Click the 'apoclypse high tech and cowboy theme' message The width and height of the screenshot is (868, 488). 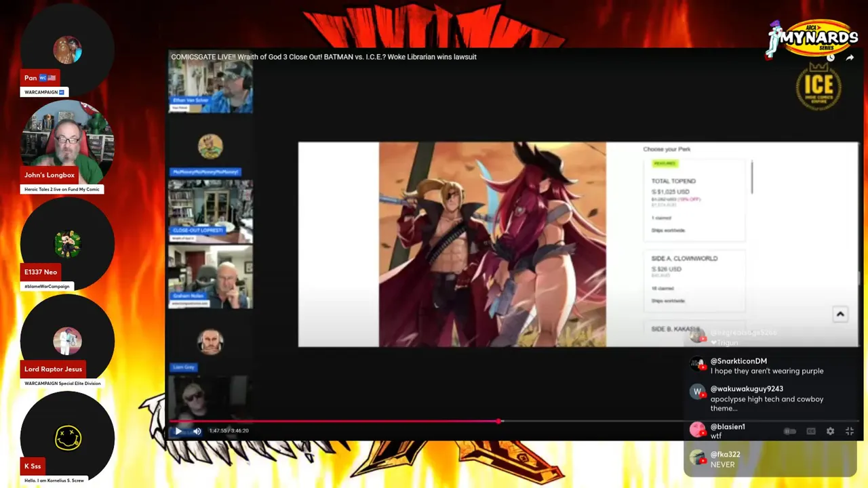pos(767,404)
